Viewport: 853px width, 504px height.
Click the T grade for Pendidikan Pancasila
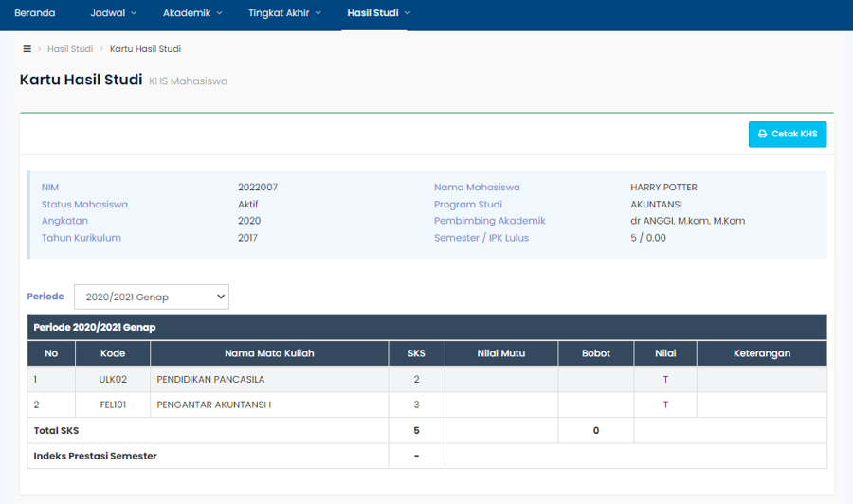(665, 380)
